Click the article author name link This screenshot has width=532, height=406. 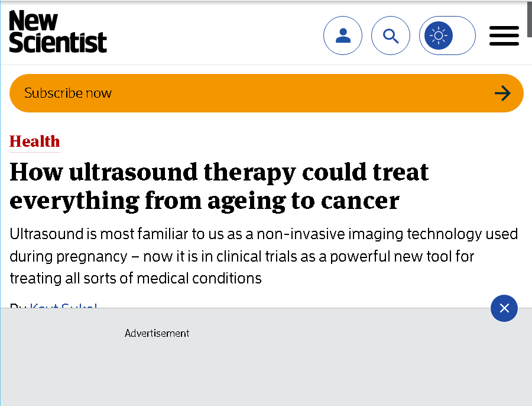tap(63, 305)
